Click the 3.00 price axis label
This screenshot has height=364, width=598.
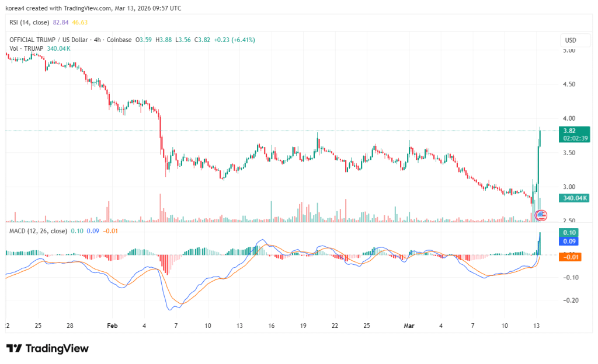click(569, 187)
